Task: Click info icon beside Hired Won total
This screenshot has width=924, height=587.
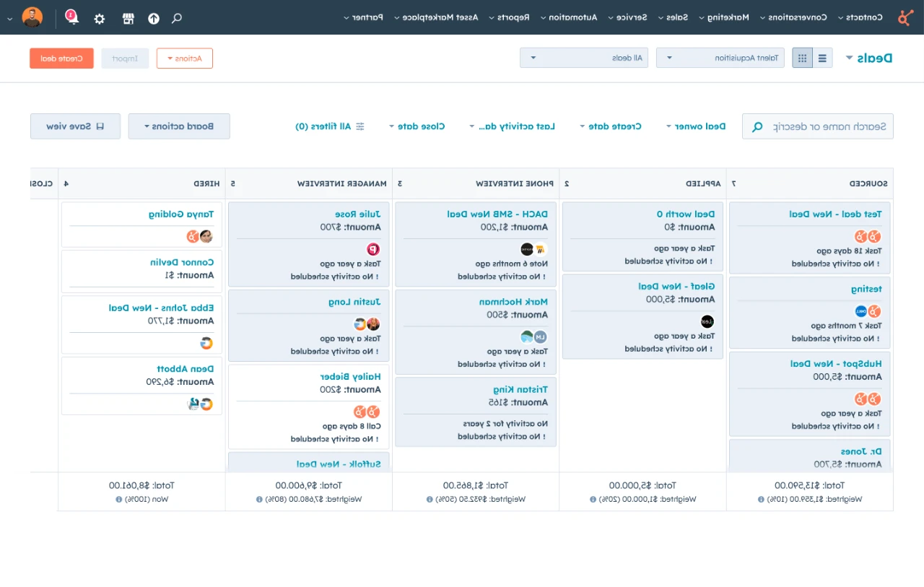Action: click(x=119, y=499)
